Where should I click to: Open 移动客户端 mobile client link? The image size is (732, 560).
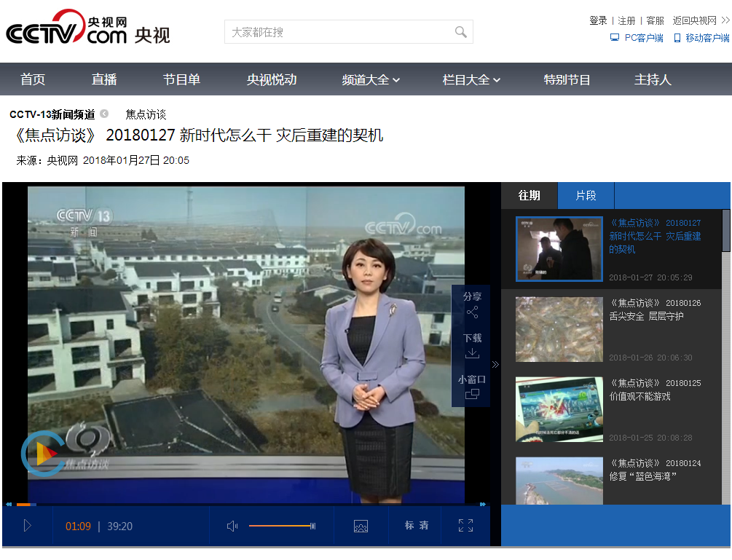701,38
